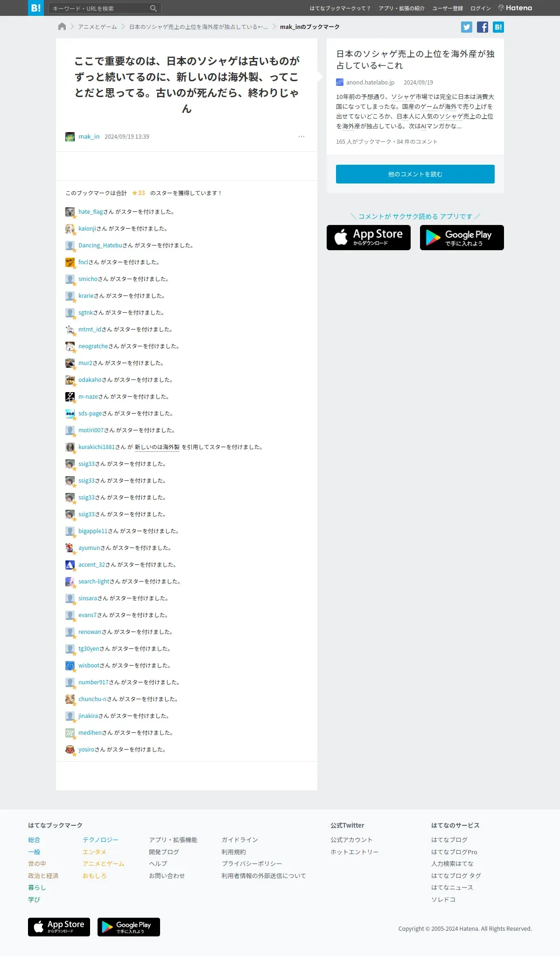Click the Hatena Bookmark B! logo

tap(36, 8)
